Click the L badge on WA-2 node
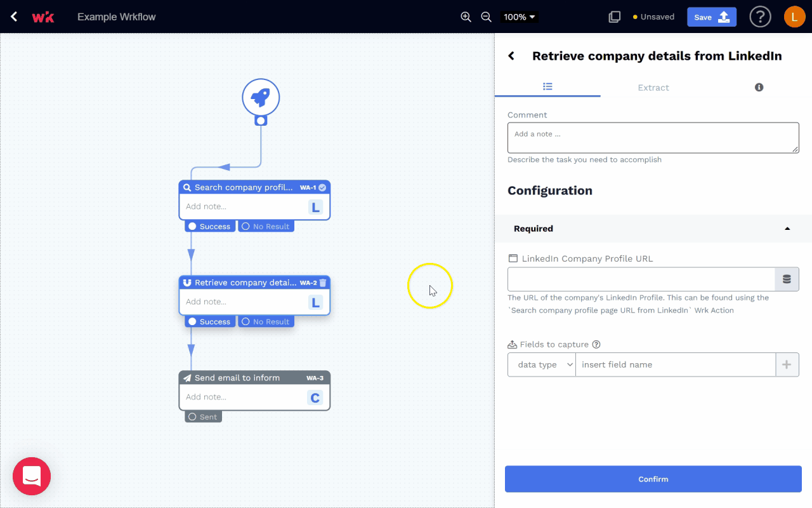Viewport: 812px width, 508px height. point(315,302)
